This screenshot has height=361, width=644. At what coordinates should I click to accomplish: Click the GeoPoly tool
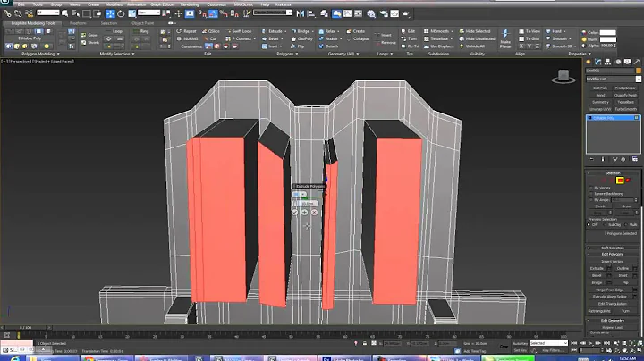click(302, 38)
